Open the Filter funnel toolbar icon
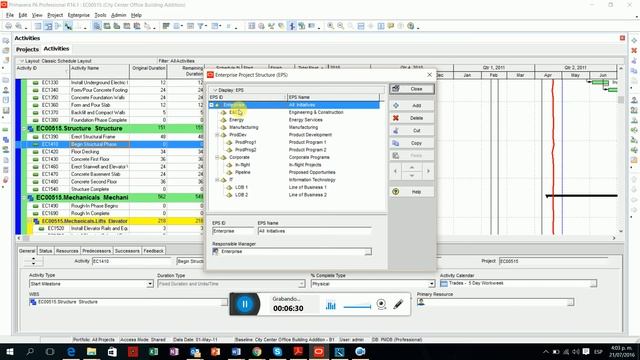 (200, 26)
